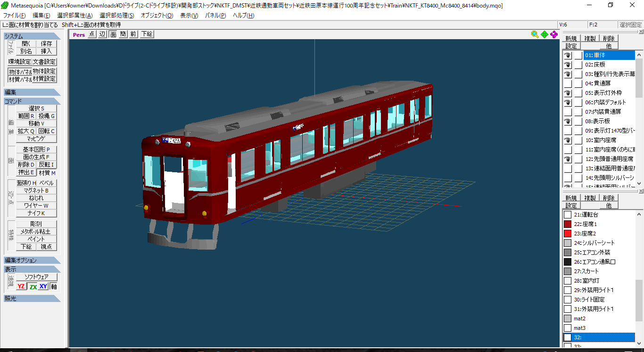Hide object 03:種別/行先表示幕 via eye icon

point(568,74)
